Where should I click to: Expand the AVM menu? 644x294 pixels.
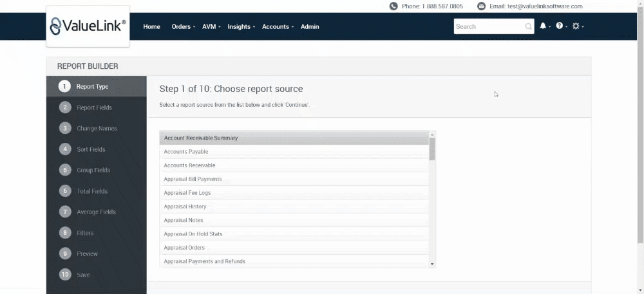pyautogui.click(x=211, y=26)
